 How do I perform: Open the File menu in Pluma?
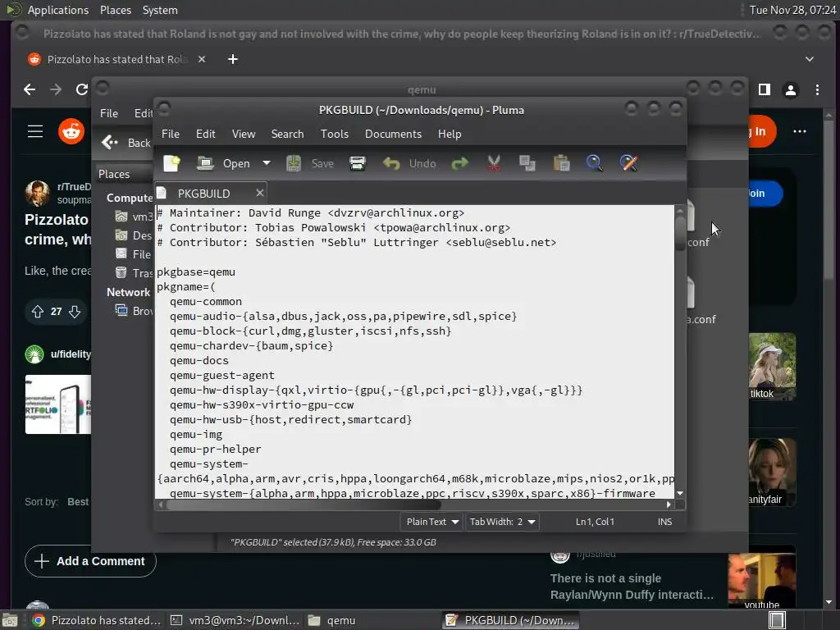click(x=171, y=134)
